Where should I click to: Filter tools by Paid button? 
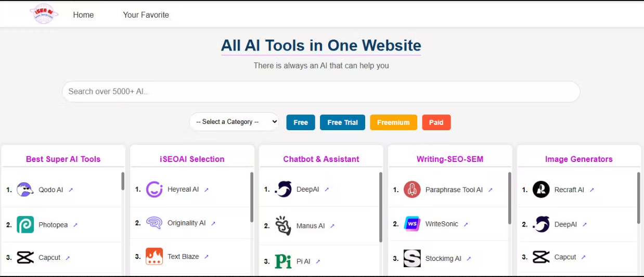pyautogui.click(x=436, y=122)
